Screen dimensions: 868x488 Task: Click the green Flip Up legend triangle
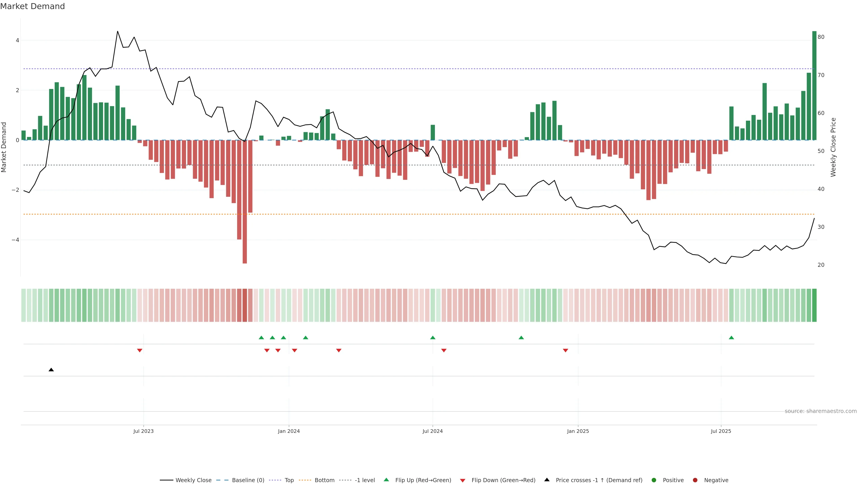pyautogui.click(x=387, y=480)
